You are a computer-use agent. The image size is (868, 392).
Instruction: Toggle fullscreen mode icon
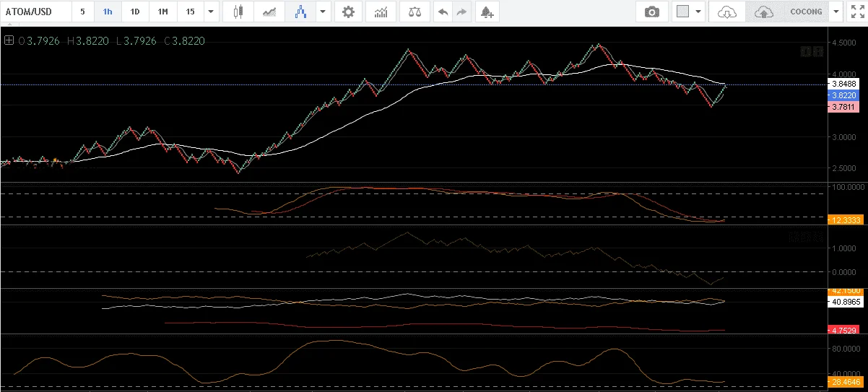(x=857, y=12)
